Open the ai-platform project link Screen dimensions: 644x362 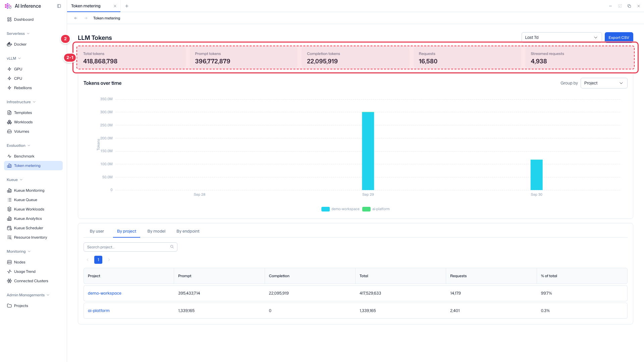[99, 311]
